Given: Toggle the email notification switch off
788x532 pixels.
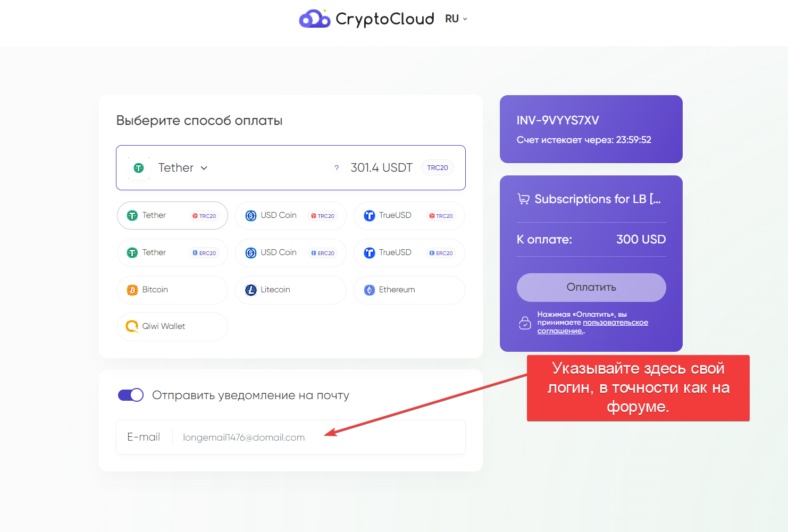Looking at the screenshot, I should (x=131, y=395).
